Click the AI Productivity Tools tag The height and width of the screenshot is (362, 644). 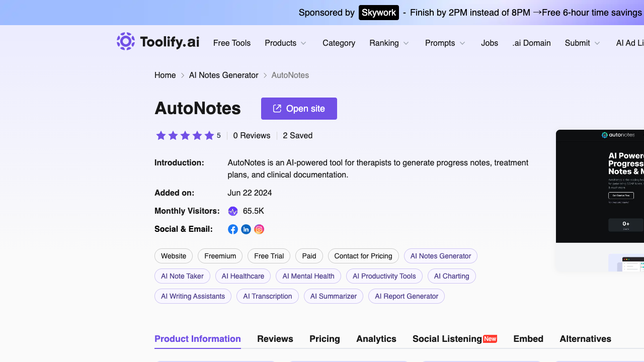[x=384, y=276]
